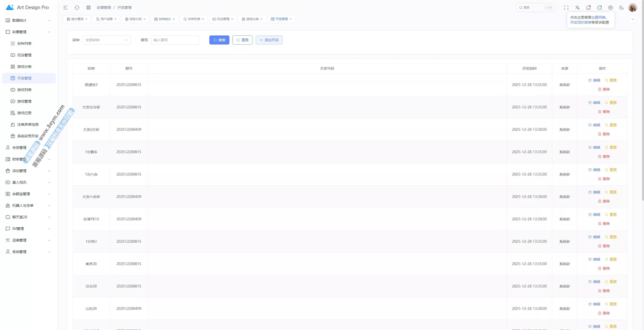Viewport: 644px width, 330px height.
Task: Close the 彩种统计 tab
Action: (174, 19)
